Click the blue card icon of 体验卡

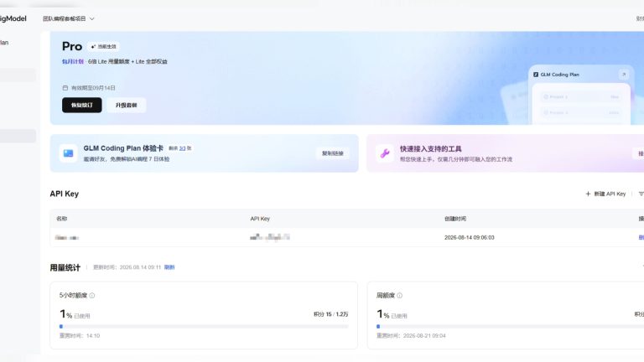click(x=68, y=153)
